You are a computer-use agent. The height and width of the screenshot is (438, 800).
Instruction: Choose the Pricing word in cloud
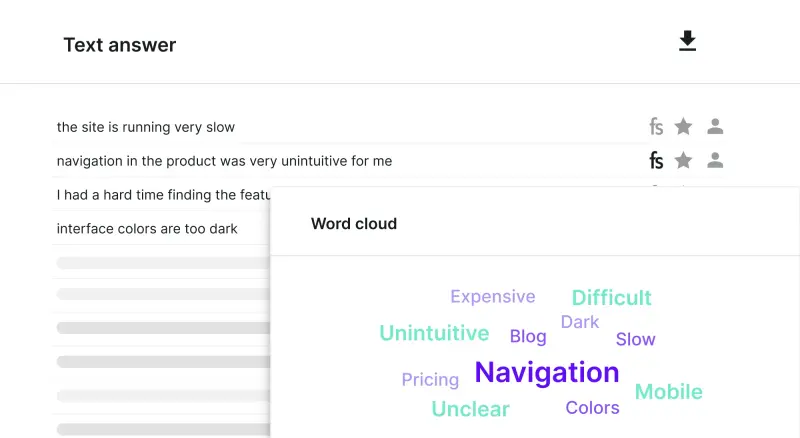[x=430, y=380]
